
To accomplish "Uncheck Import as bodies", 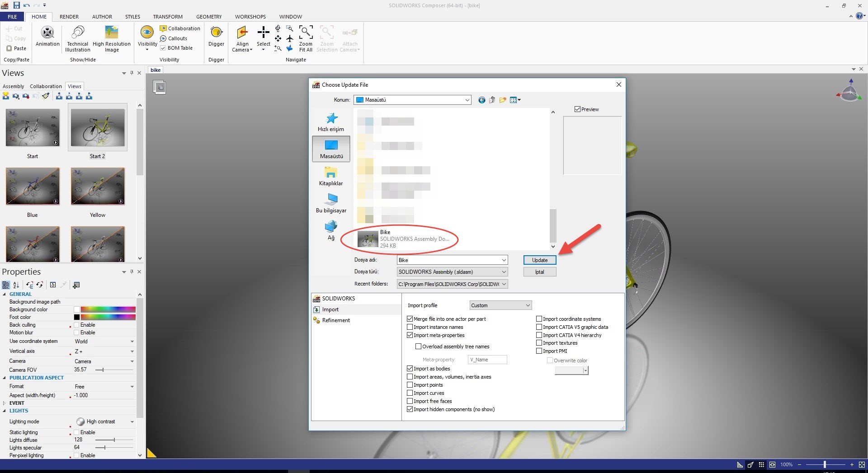I will tap(410, 369).
